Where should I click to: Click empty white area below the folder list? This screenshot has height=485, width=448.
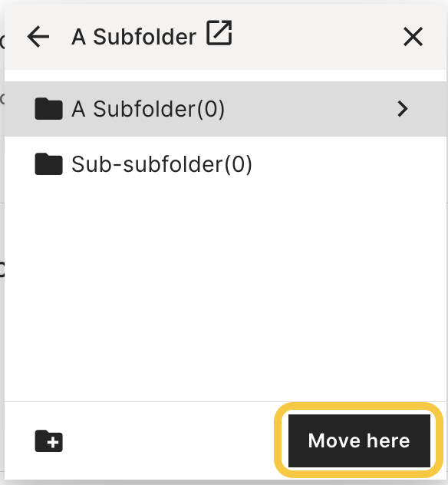[226, 294]
